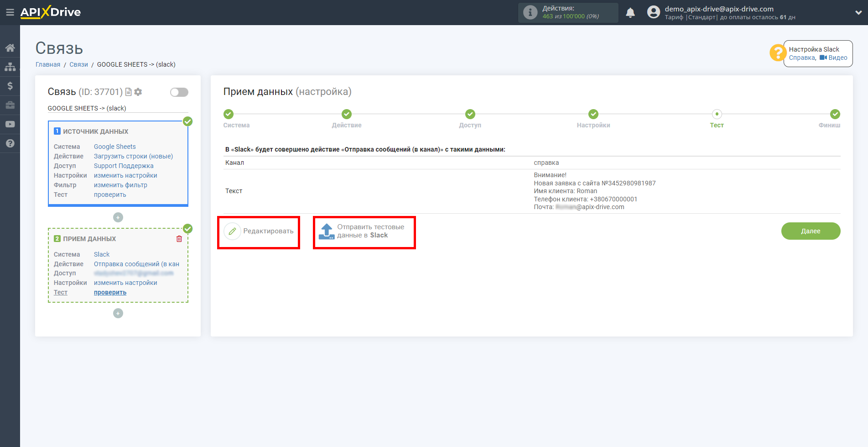Image resolution: width=868 pixels, height=447 pixels.
Task: Click the справка channel value
Action: coord(546,163)
